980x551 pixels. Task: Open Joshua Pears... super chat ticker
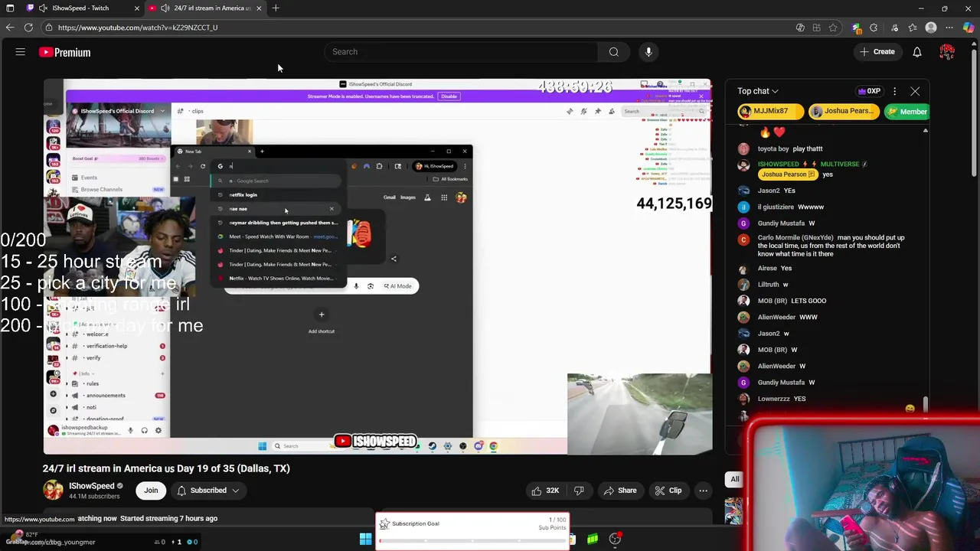coord(843,111)
